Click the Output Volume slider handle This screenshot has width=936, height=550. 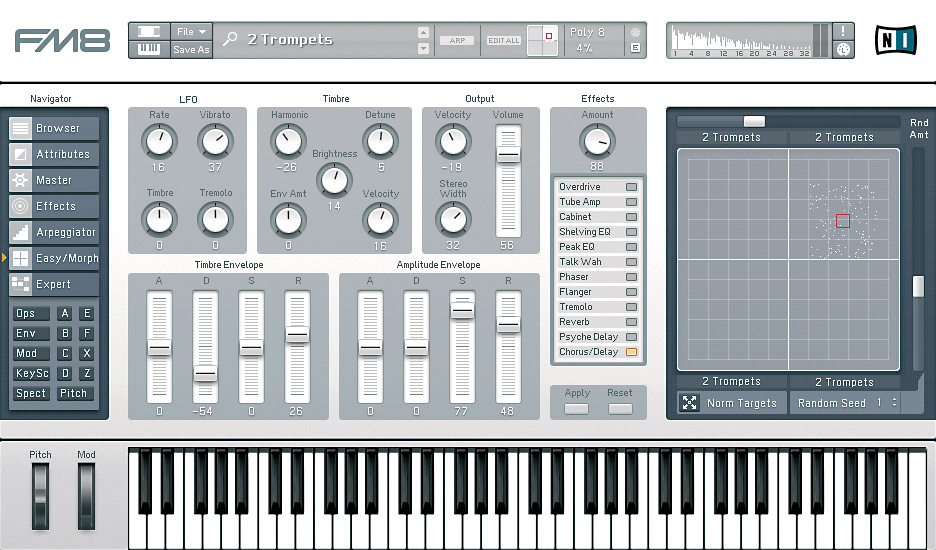pos(508,155)
